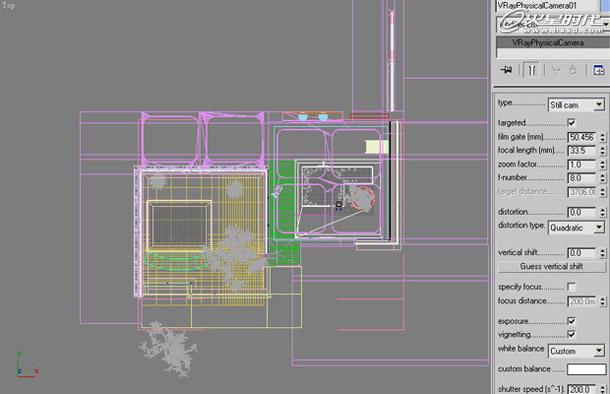Click the focus distance spinner arrows
Image resolution: width=610 pixels, height=394 pixels.
603,301
